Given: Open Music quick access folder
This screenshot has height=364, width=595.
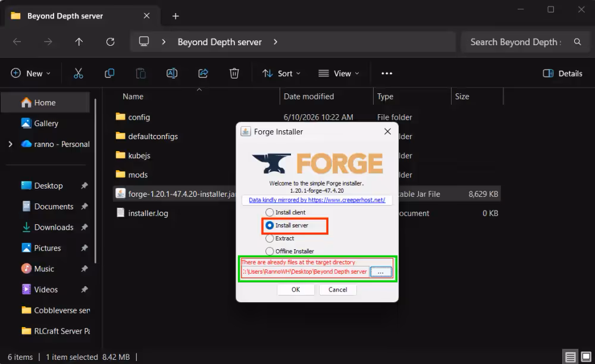Looking at the screenshot, I should pos(44,269).
